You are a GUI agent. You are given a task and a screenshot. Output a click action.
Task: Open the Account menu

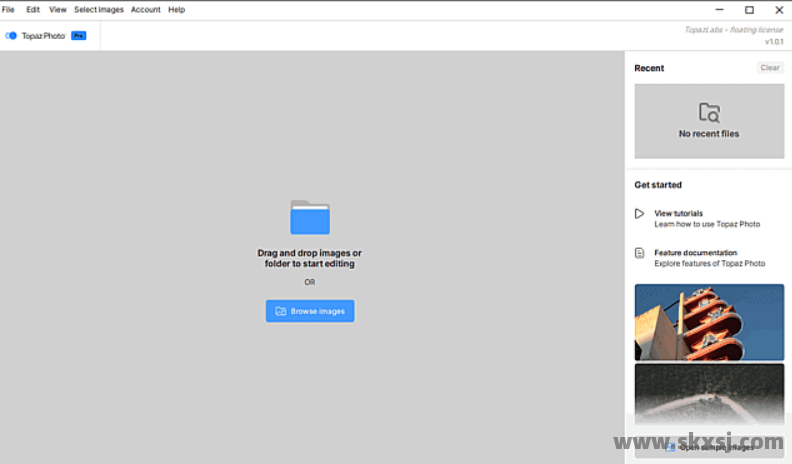[145, 9]
